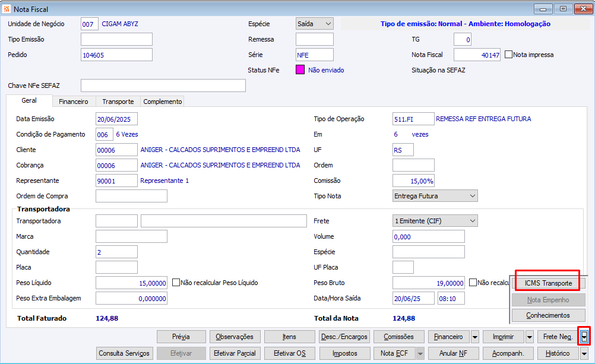Click the arrow beside Frete Neg. button

[x=584, y=337]
